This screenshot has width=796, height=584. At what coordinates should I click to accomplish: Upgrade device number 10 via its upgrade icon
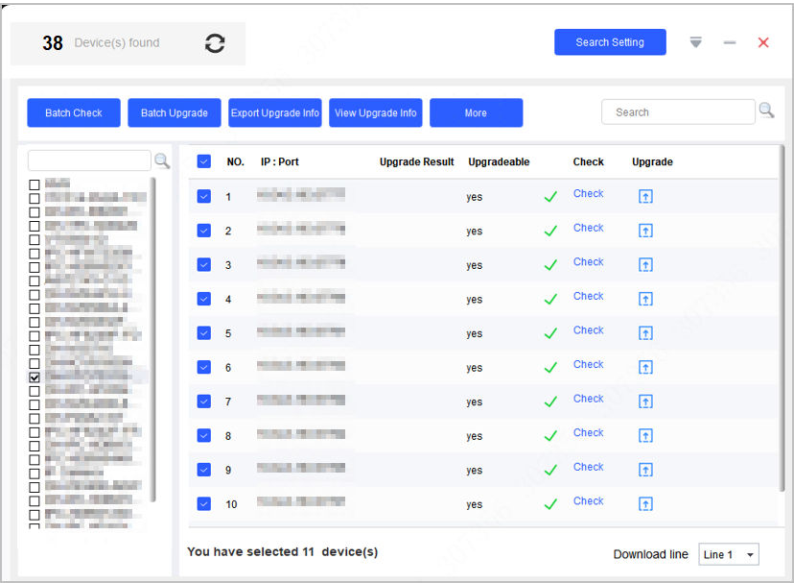[645, 504]
